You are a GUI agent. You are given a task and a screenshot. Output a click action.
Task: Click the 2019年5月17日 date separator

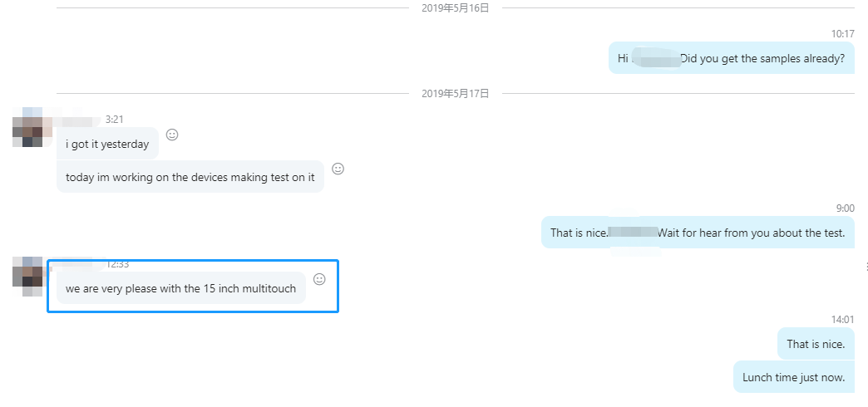click(x=455, y=94)
